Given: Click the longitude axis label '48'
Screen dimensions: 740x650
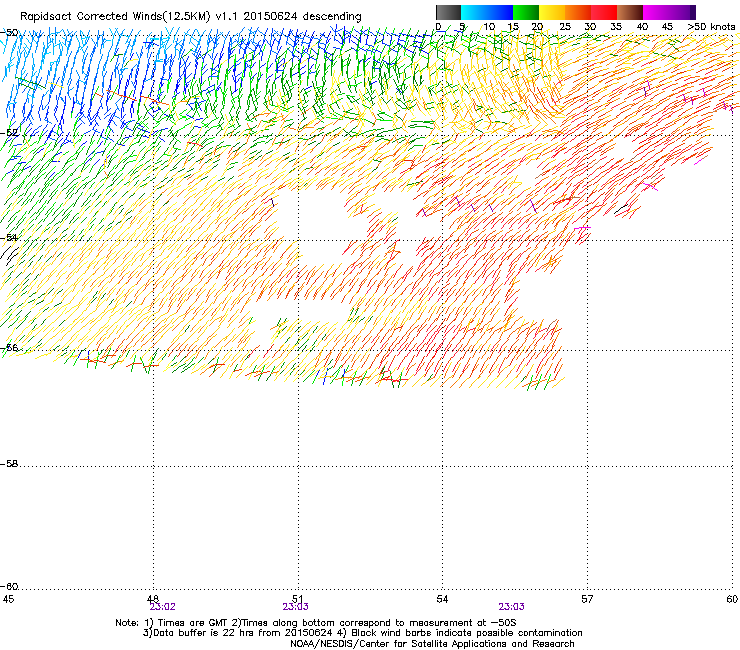Looking at the screenshot, I should 153,599.
